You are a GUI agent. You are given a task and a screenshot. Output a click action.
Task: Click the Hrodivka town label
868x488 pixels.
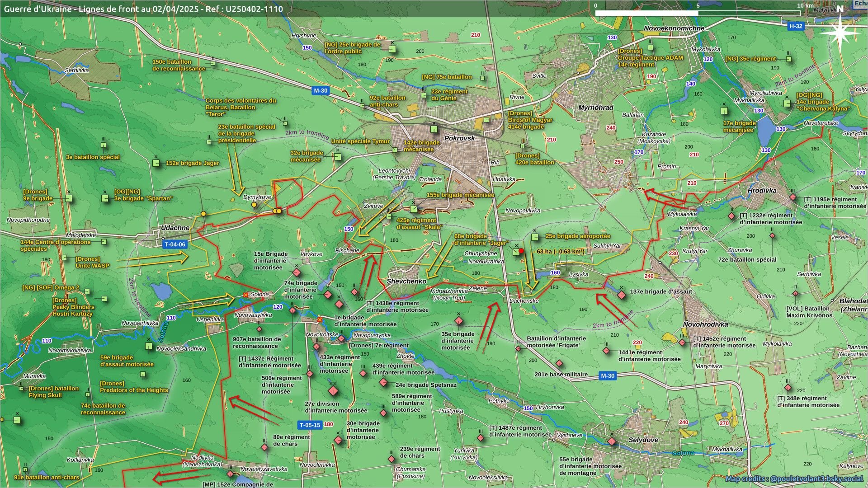pos(762,191)
